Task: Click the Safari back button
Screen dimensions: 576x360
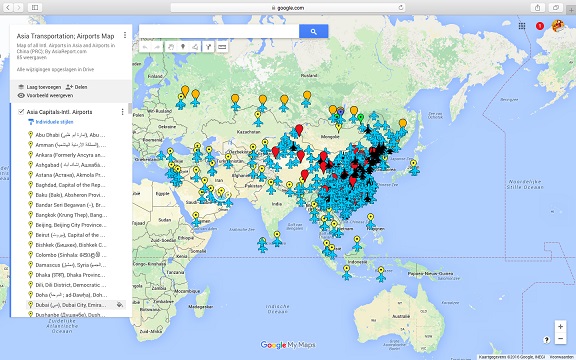Action: coord(8,7)
